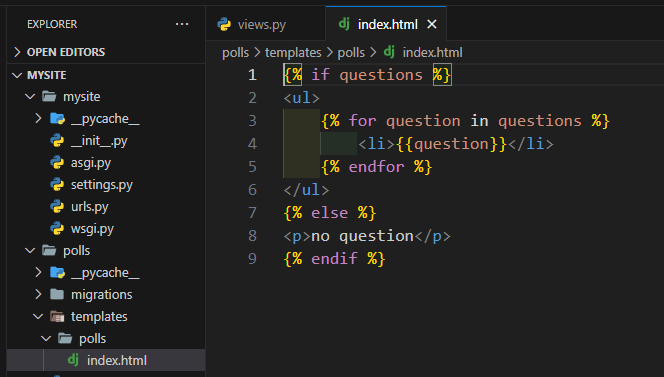Image resolution: width=664 pixels, height=377 pixels.
Task: Click polls breadcrumb at path start
Action: coord(235,53)
